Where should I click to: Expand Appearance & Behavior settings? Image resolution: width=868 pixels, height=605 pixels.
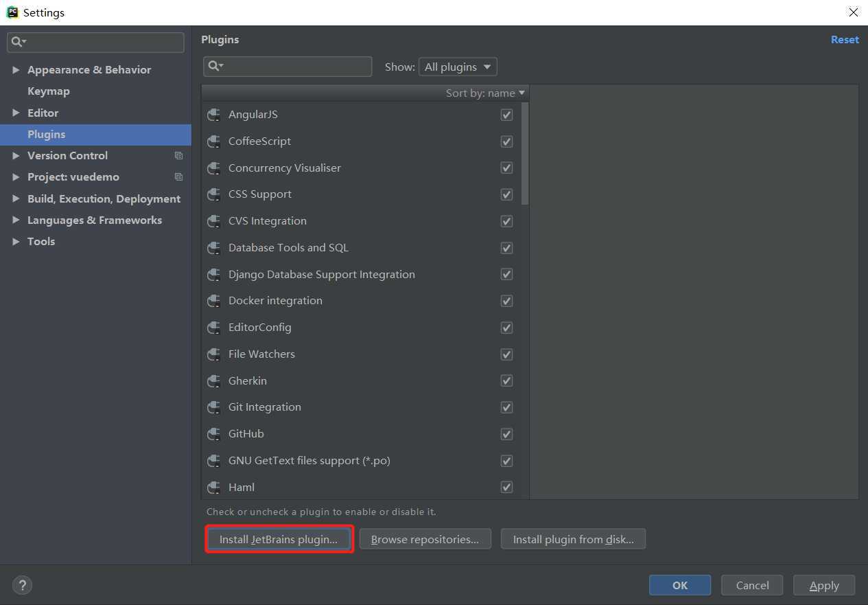[x=16, y=70]
